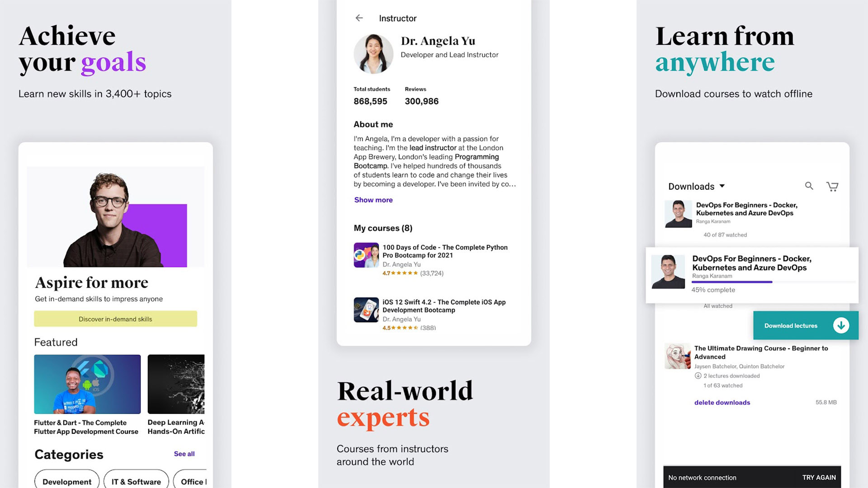Click Discover in-demand skills button

116,319
